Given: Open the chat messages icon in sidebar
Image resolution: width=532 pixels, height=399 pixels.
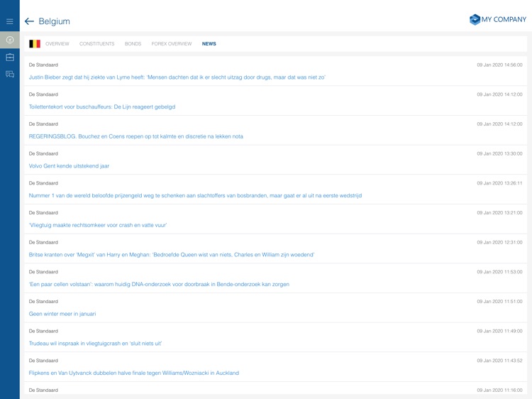Looking at the screenshot, I should (x=10, y=74).
